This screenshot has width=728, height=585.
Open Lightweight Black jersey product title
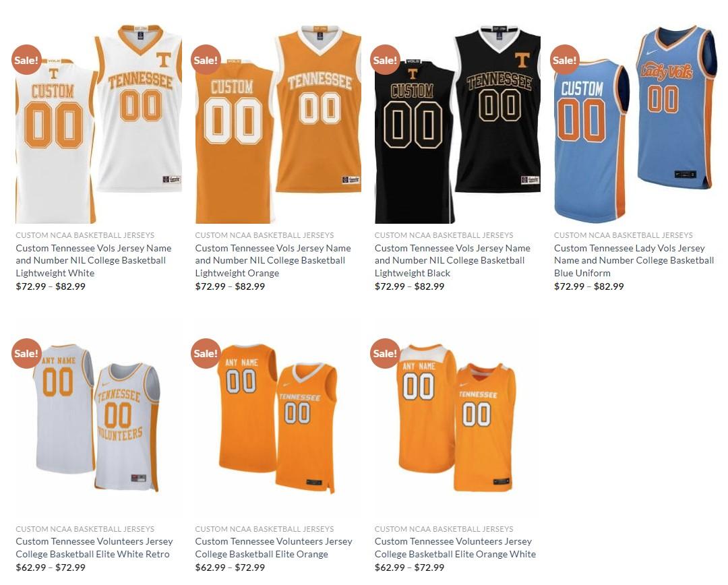(453, 260)
